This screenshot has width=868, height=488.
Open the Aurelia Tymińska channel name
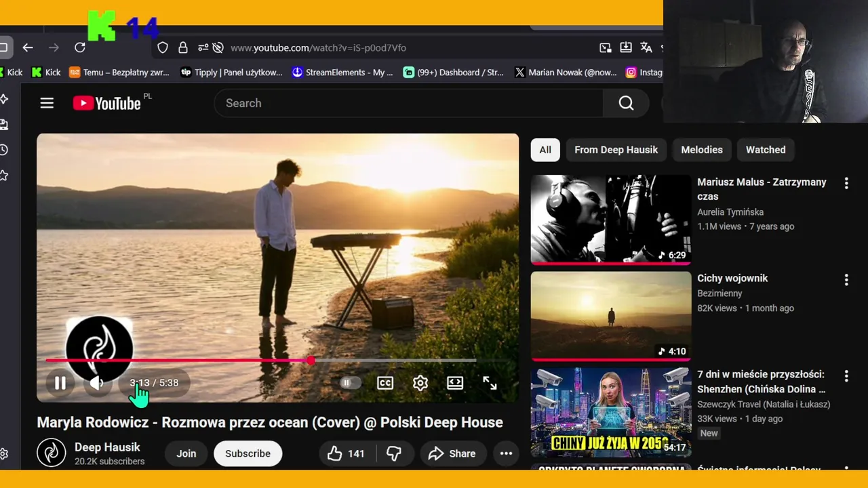tap(730, 212)
